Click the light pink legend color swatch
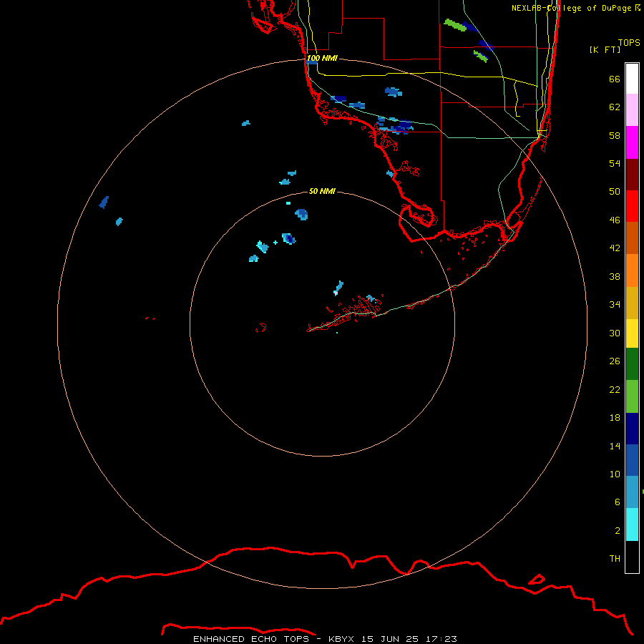Screen dimensions: 644x644 632,110
